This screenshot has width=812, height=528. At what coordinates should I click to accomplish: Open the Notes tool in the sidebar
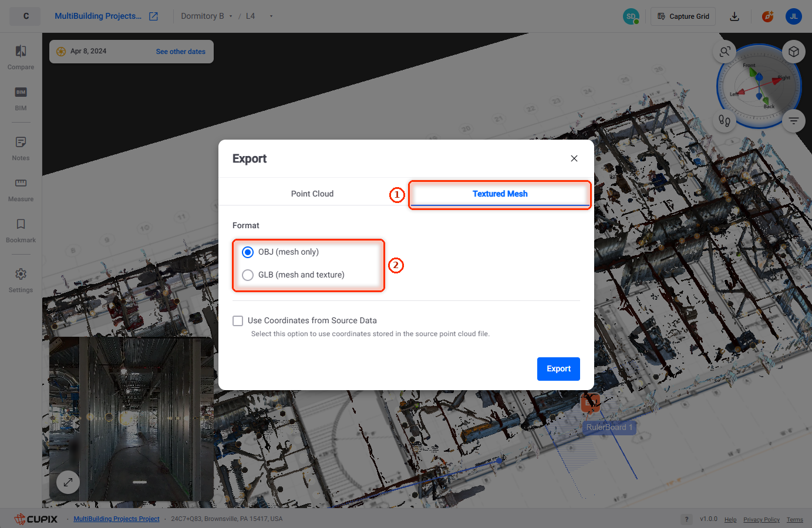tap(21, 148)
